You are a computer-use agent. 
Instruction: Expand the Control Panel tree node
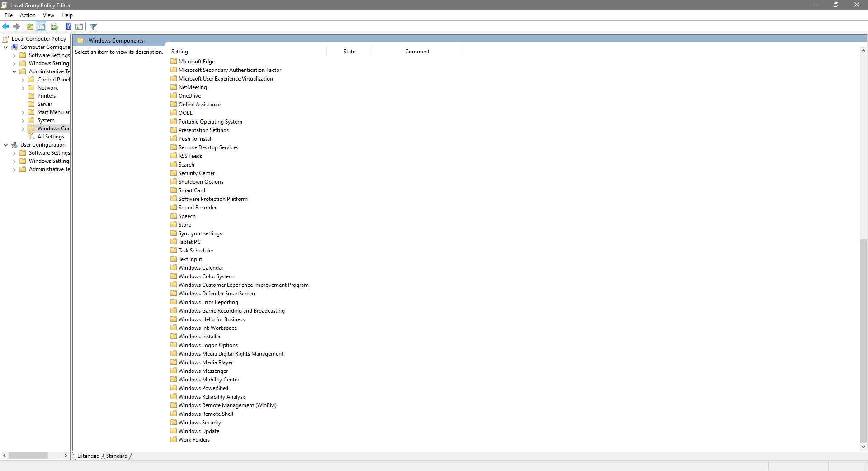pos(23,80)
